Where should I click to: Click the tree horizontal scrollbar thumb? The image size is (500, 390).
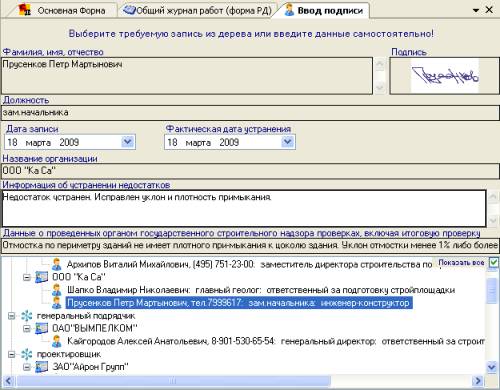click(x=173, y=381)
